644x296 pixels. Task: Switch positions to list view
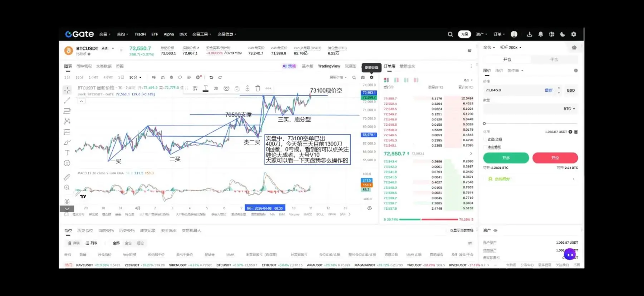92,243
